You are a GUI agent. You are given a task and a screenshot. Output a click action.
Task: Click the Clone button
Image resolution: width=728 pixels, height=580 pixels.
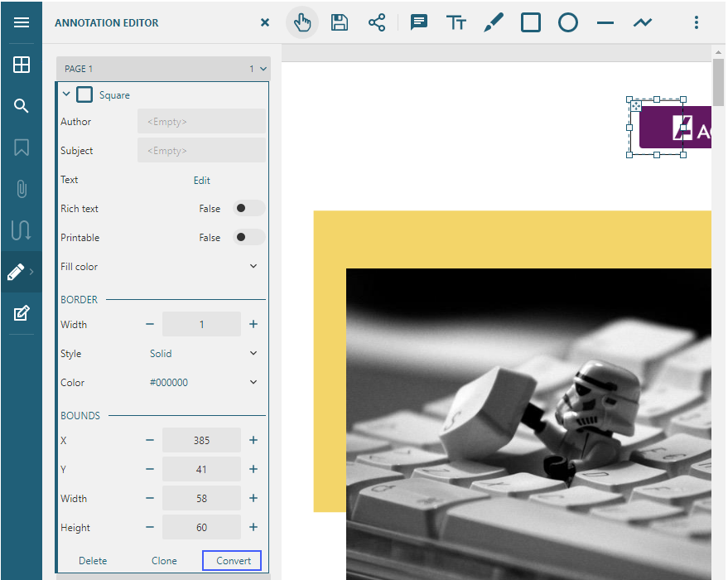point(164,560)
